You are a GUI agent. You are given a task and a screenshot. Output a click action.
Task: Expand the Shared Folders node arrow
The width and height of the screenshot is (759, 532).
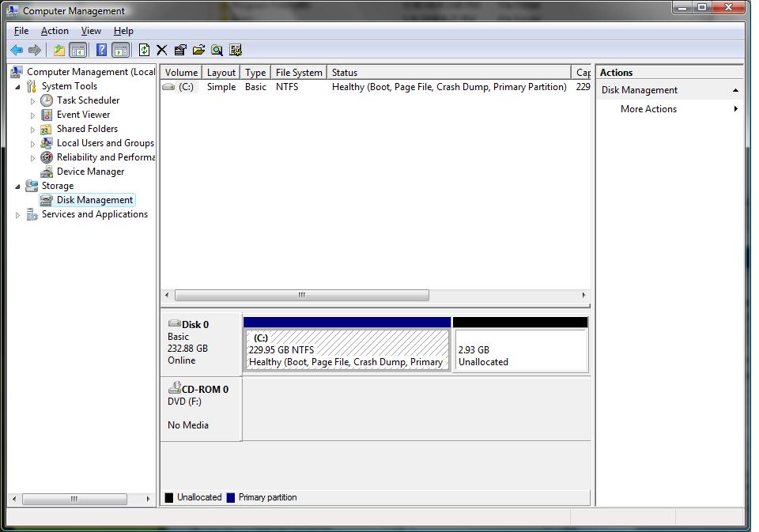[x=32, y=130]
